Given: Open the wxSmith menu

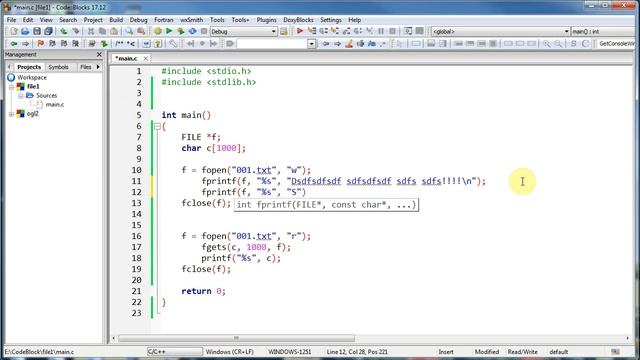Looking at the screenshot, I should (x=191, y=20).
